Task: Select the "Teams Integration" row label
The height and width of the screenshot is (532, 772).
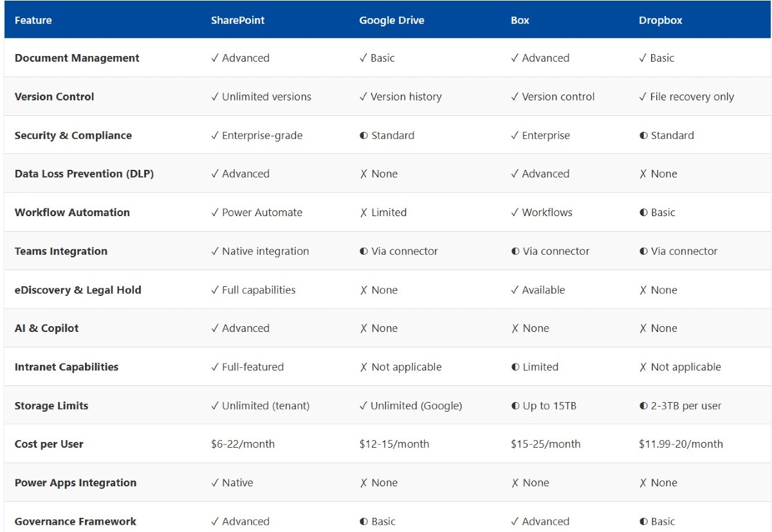Action: click(x=60, y=251)
